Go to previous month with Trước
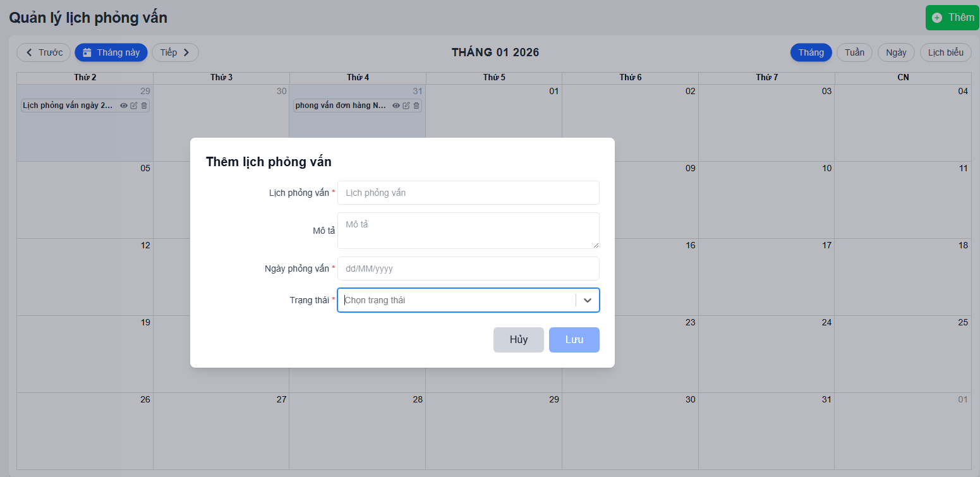980x477 pixels. [44, 52]
